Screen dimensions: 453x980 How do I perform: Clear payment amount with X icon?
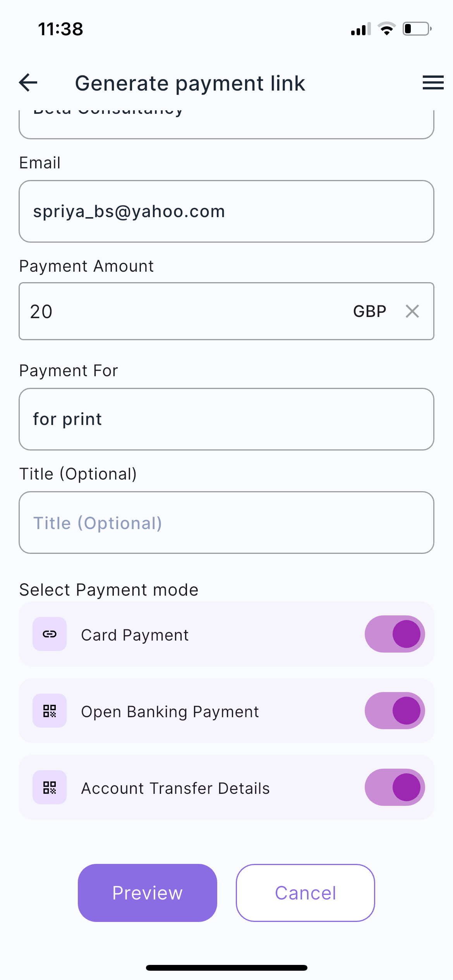click(412, 311)
